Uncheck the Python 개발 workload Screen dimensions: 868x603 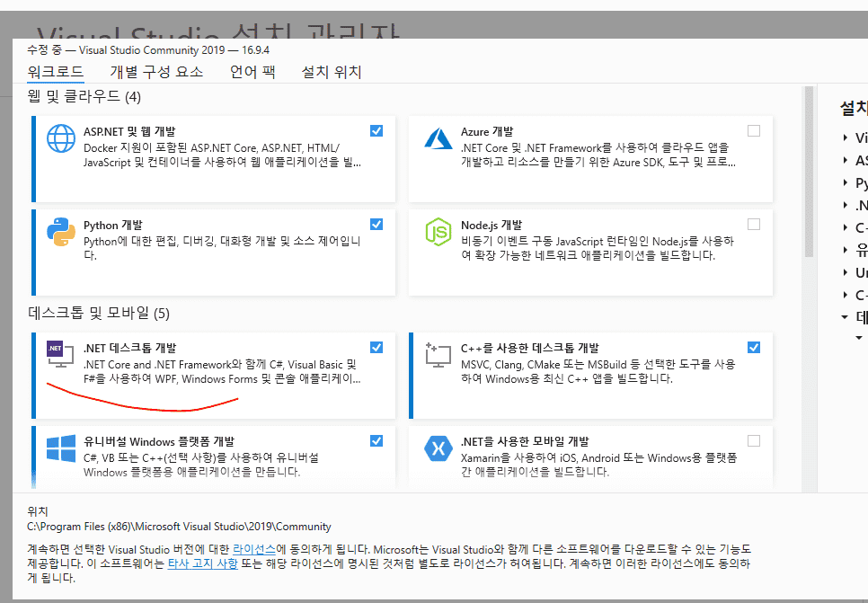[x=376, y=225]
